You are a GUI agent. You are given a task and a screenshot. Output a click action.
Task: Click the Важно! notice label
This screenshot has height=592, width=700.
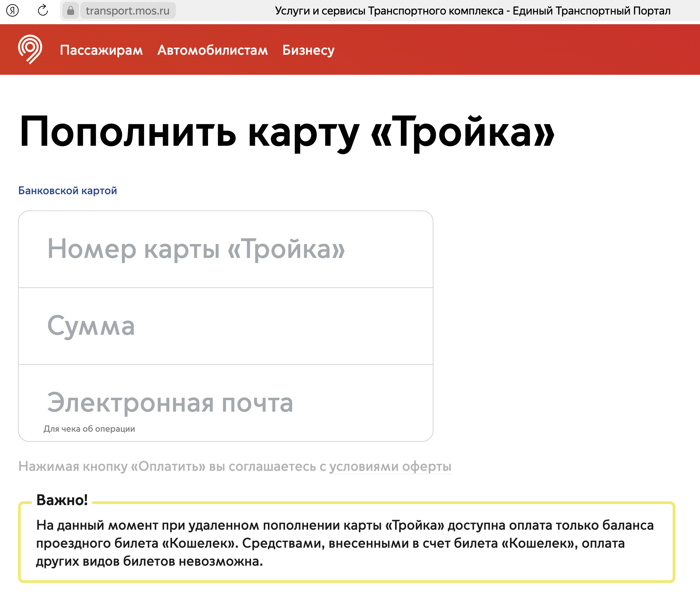pos(62,500)
